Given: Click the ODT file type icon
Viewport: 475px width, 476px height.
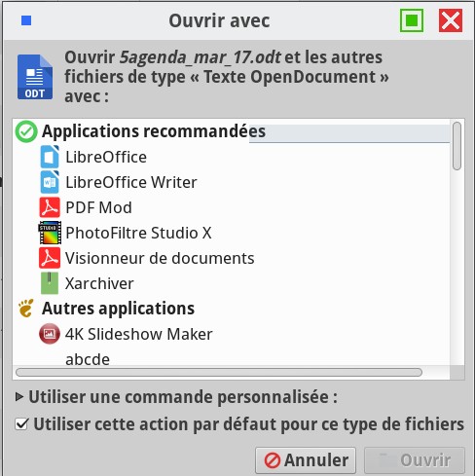Looking at the screenshot, I should point(35,77).
